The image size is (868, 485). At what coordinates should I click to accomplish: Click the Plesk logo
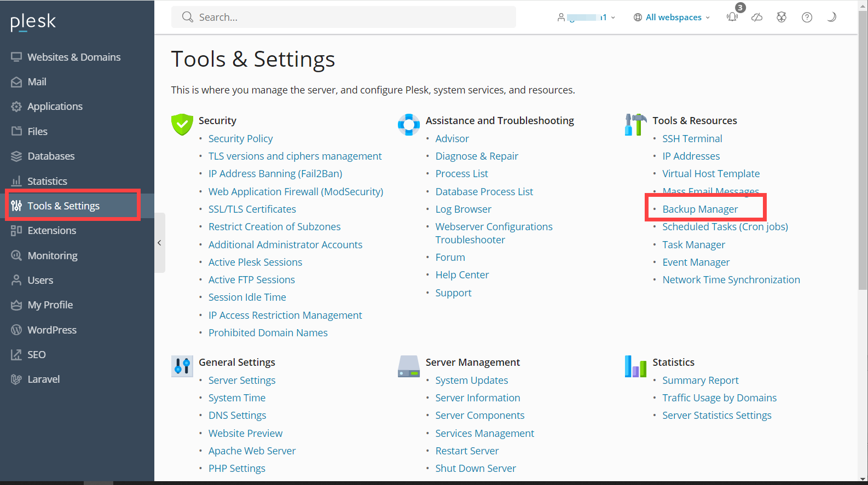click(33, 22)
